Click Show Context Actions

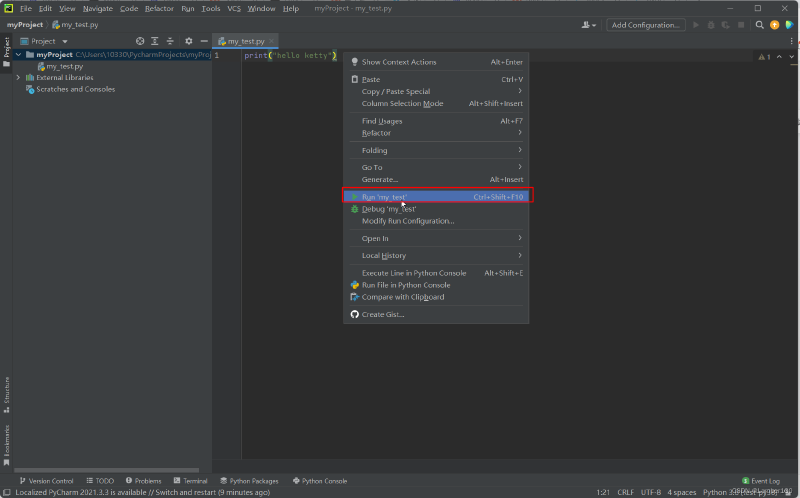(x=437, y=62)
